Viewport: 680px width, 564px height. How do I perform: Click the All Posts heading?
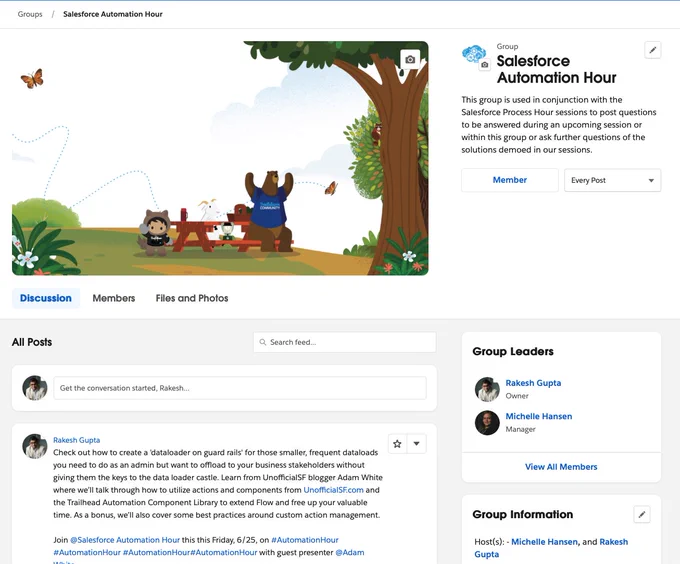pyautogui.click(x=32, y=342)
